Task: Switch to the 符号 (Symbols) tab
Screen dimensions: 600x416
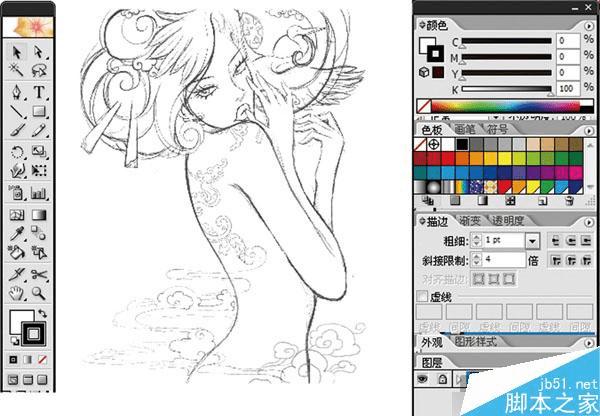Action: pyautogui.click(x=497, y=129)
